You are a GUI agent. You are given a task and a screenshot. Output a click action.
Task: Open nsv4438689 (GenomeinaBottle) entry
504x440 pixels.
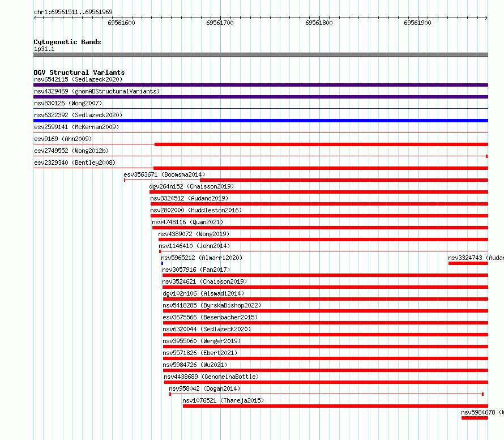[211, 377]
